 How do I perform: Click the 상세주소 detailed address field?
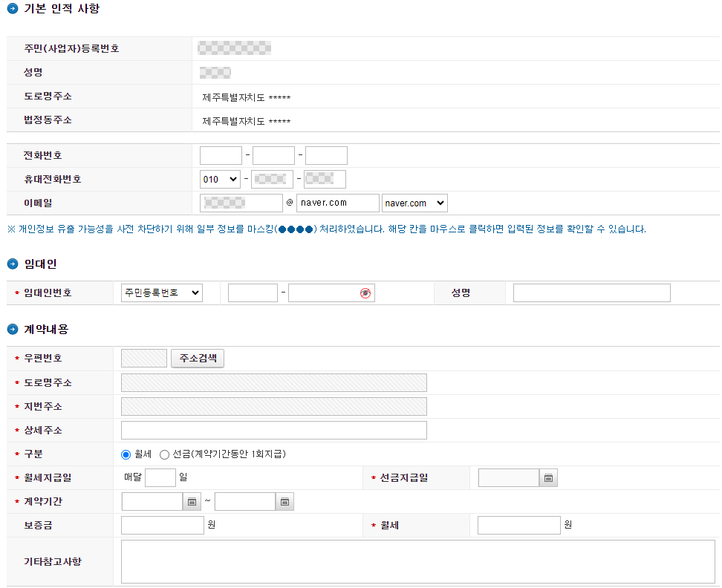[x=273, y=430]
